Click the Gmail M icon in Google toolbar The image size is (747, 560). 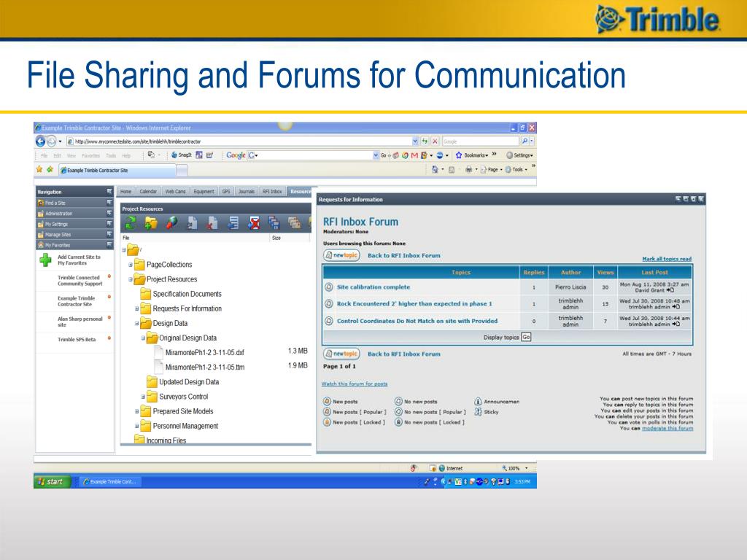pyautogui.click(x=414, y=155)
